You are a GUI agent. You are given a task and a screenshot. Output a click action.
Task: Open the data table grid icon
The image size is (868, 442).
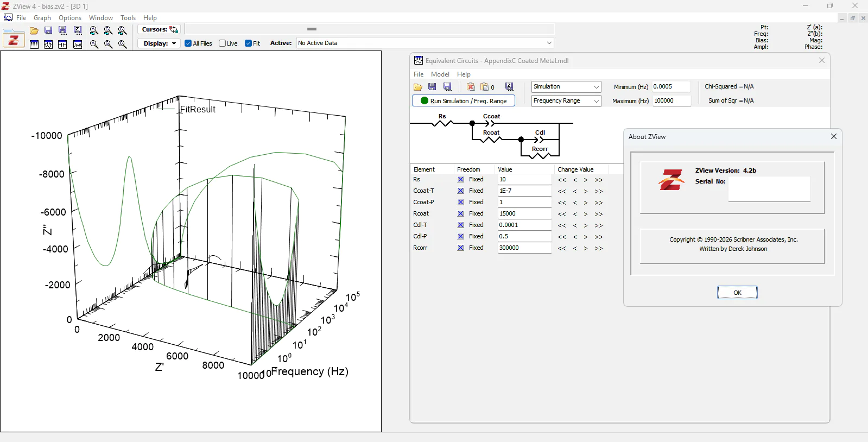(34, 45)
